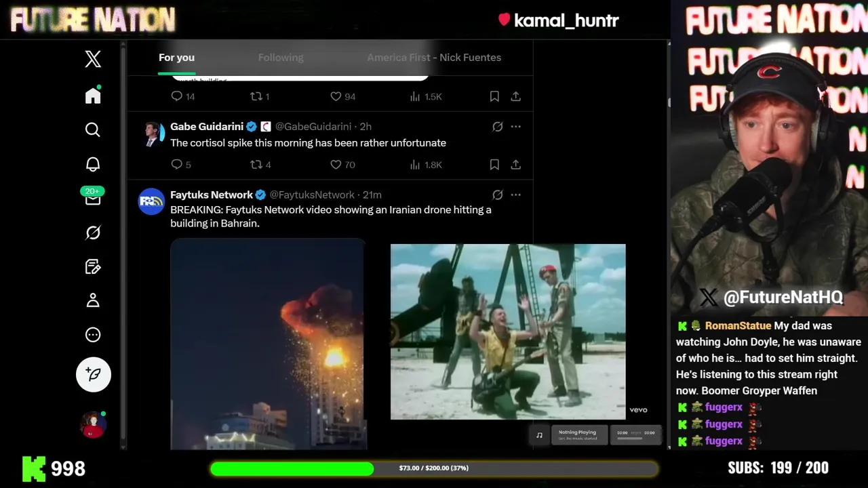Open Notifications bell in the sidebar
This screenshot has width=868, height=488.
tap(93, 164)
